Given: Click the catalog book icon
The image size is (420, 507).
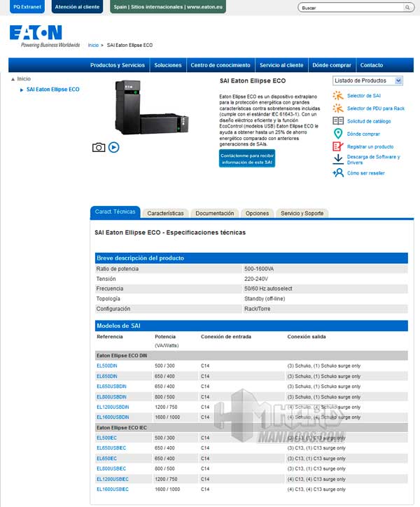Looking at the screenshot, I should click(338, 121).
